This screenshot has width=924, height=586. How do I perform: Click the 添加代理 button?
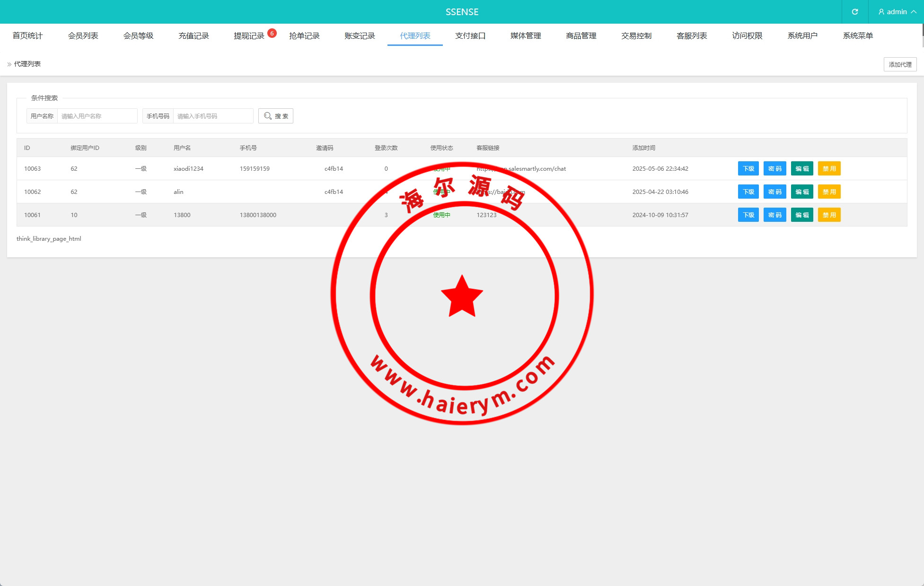click(900, 64)
